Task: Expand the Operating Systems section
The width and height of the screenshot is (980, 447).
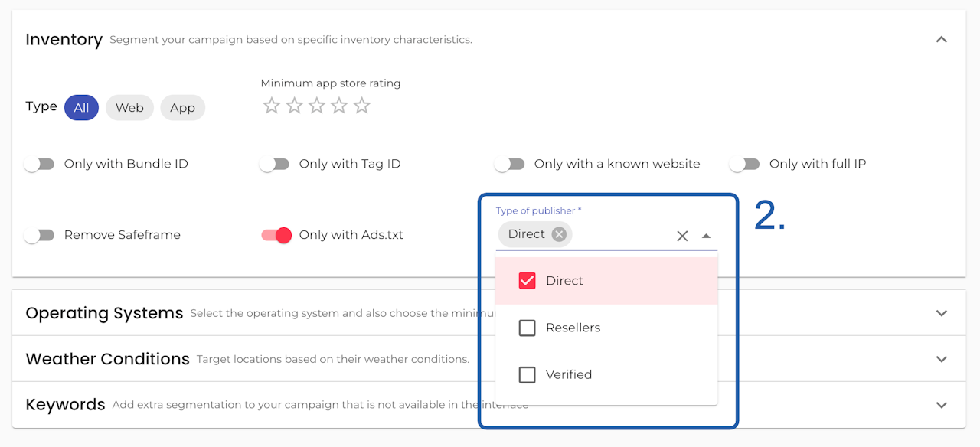Action: (x=942, y=313)
